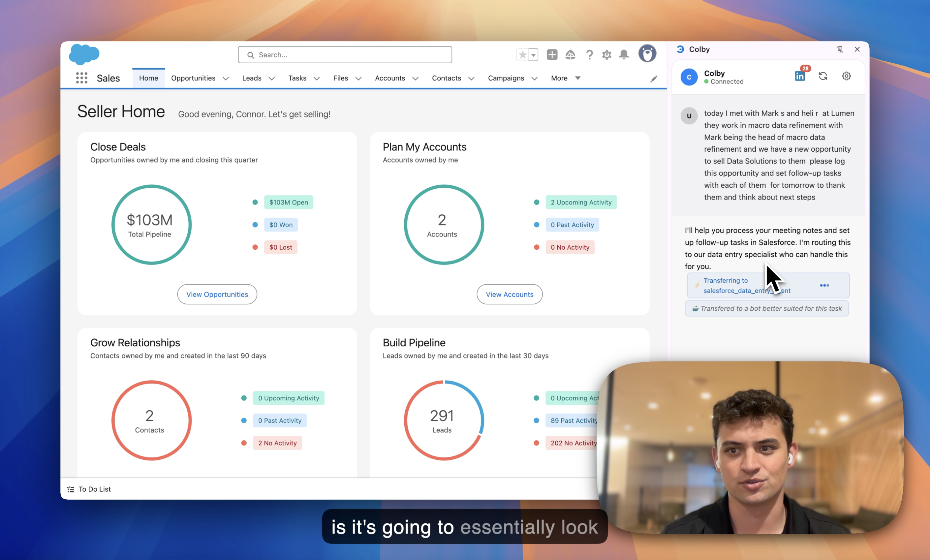930x560 pixels.
Task: Unpin the Colby side panel
Action: pyautogui.click(x=840, y=49)
